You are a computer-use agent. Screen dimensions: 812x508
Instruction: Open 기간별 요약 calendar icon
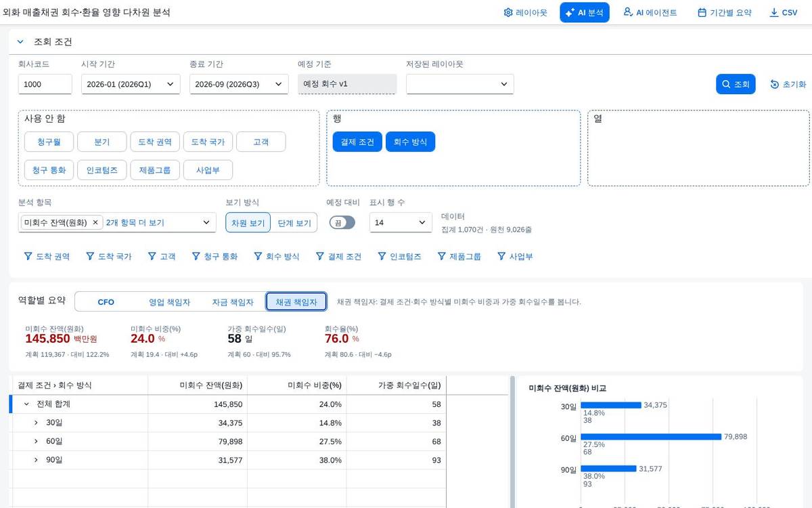(x=702, y=12)
